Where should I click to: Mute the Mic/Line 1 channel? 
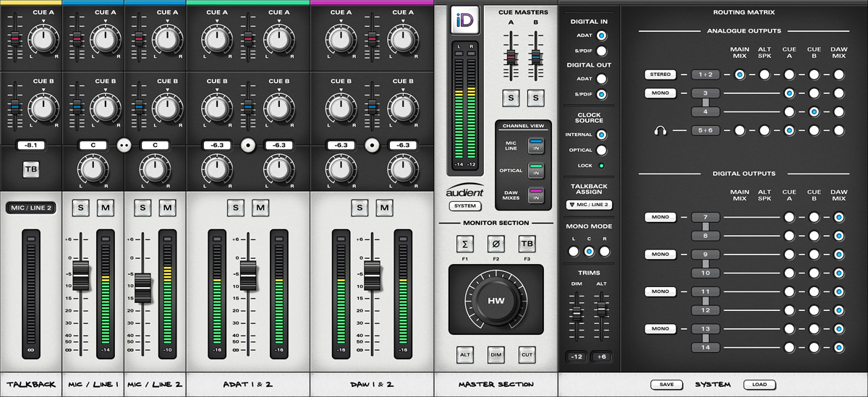click(x=106, y=208)
